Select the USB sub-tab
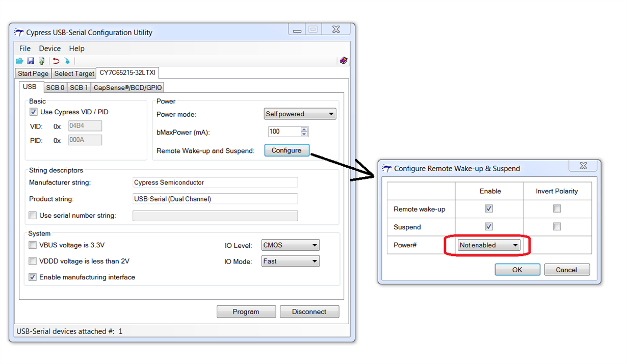The width and height of the screenshot is (627, 364). (30, 87)
